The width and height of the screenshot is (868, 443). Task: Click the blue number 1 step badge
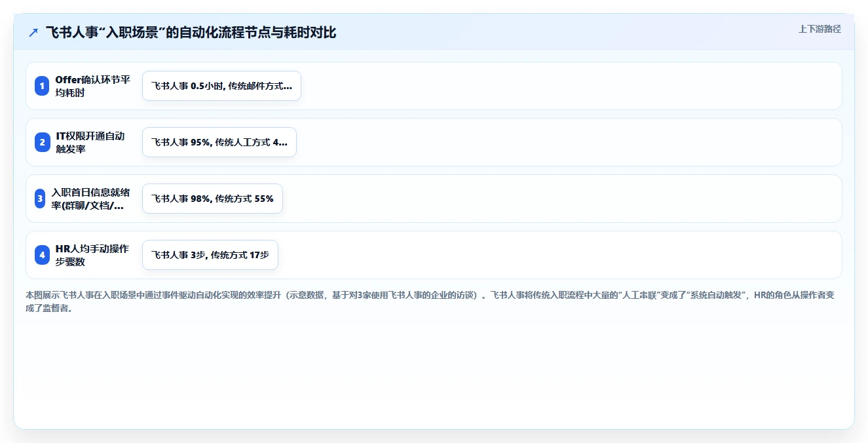pyautogui.click(x=42, y=86)
